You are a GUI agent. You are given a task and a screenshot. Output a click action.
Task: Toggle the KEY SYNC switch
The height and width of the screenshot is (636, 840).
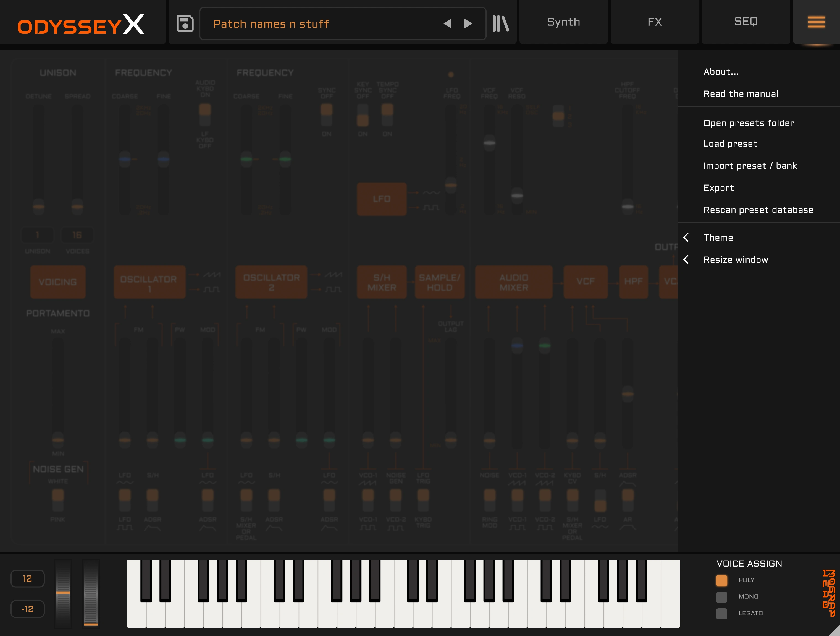coord(363,115)
